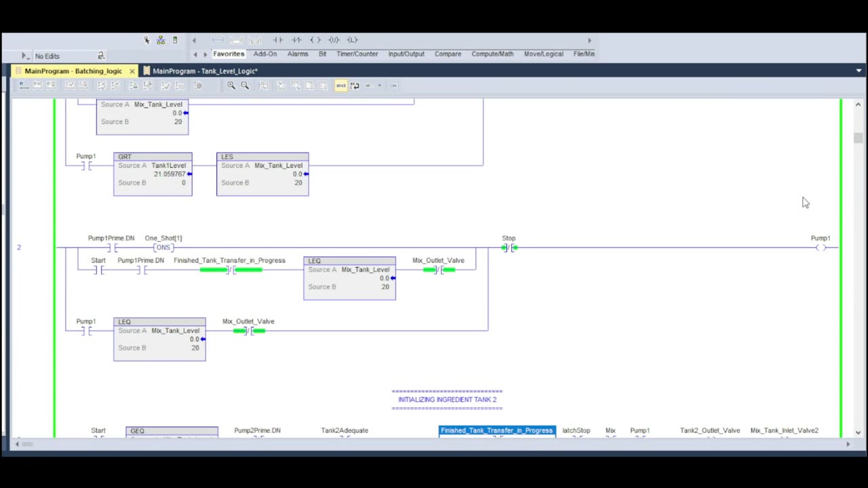868x488 pixels.
Task: Open the Alarms instruction tab
Action: [x=298, y=54]
